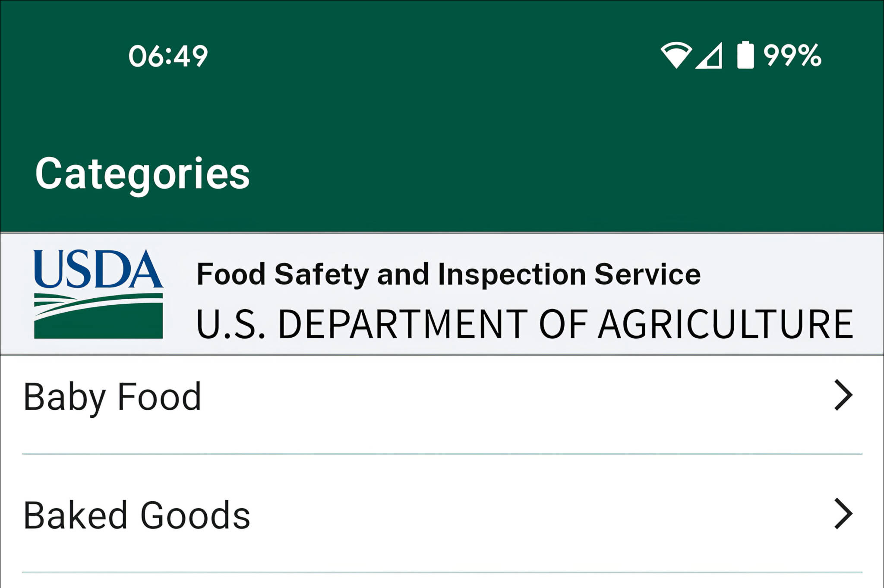Tap the cellular signal strength icon
Image resolution: width=884 pixels, height=588 pixels.
[x=709, y=56]
